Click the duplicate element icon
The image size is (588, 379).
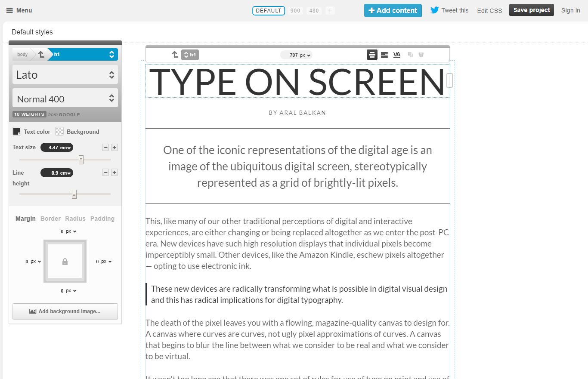pyautogui.click(x=411, y=55)
